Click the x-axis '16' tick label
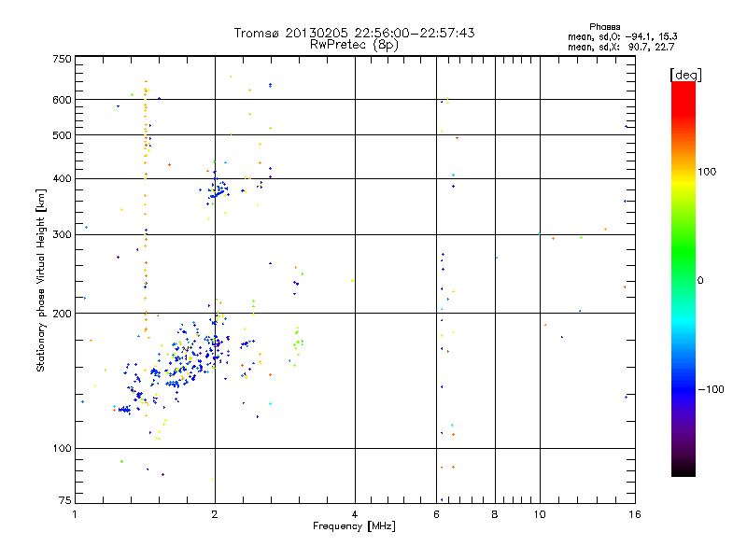The height and width of the screenshot is (560, 747). [x=635, y=514]
